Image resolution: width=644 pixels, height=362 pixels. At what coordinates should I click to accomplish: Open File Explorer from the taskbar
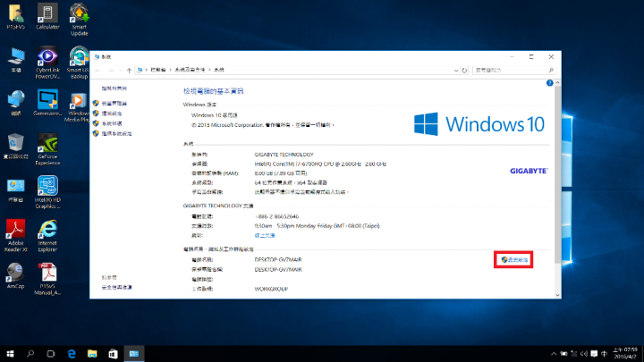click(92, 353)
